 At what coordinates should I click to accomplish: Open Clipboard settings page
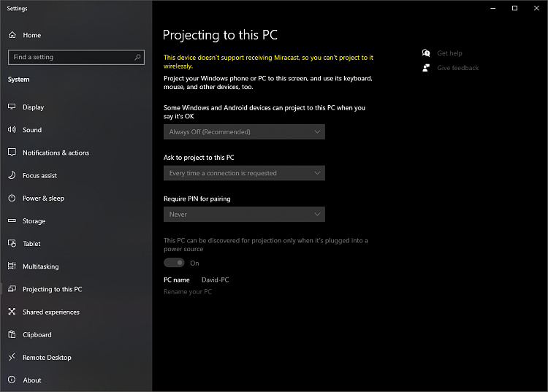[37, 335]
